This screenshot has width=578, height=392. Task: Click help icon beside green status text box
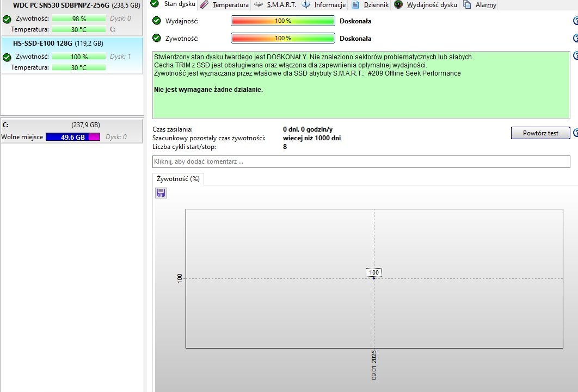(575, 55)
